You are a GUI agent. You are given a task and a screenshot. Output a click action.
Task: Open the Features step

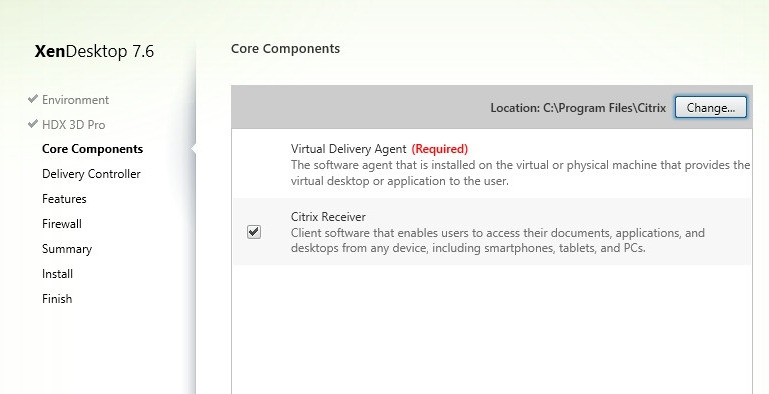[64, 199]
